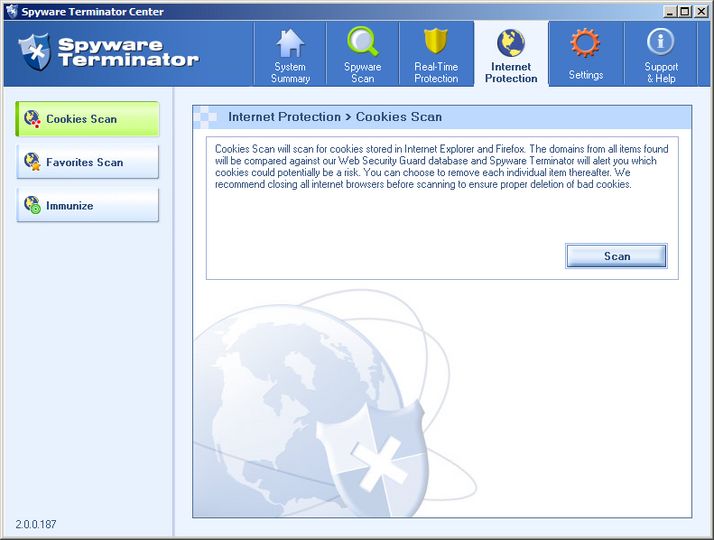Open the Immunize sidebar button
The height and width of the screenshot is (540, 714).
pos(87,205)
